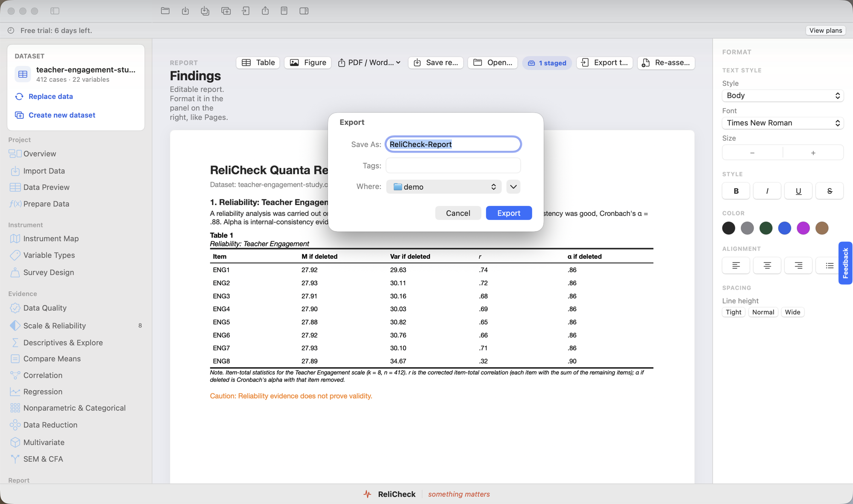Toggle the right inspector panel icon in toolbar
The height and width of the screenshot is (504, 853).
click(304, 11)
